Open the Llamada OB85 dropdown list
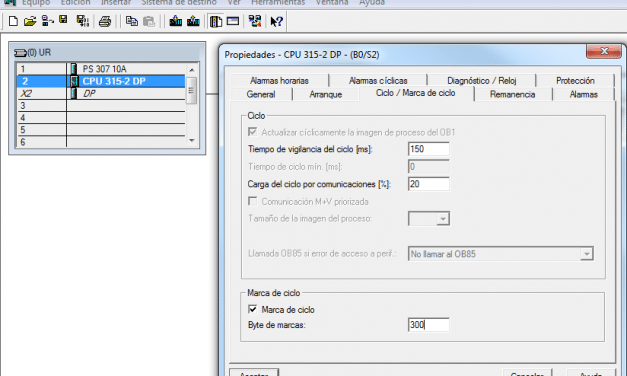 (x=586, y=254)
